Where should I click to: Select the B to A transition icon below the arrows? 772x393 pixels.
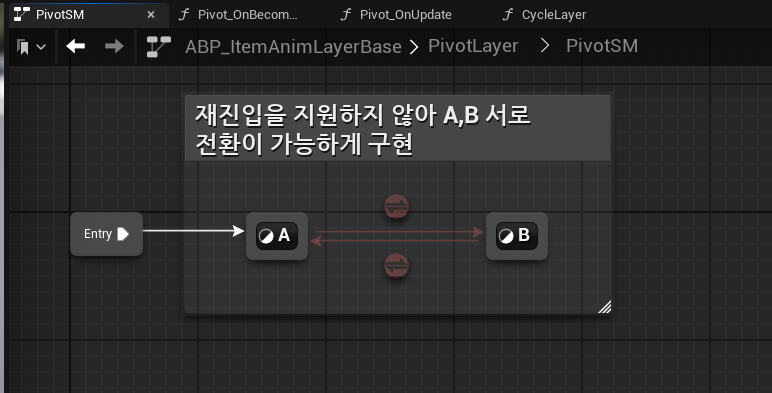click(x=396, y=265)
